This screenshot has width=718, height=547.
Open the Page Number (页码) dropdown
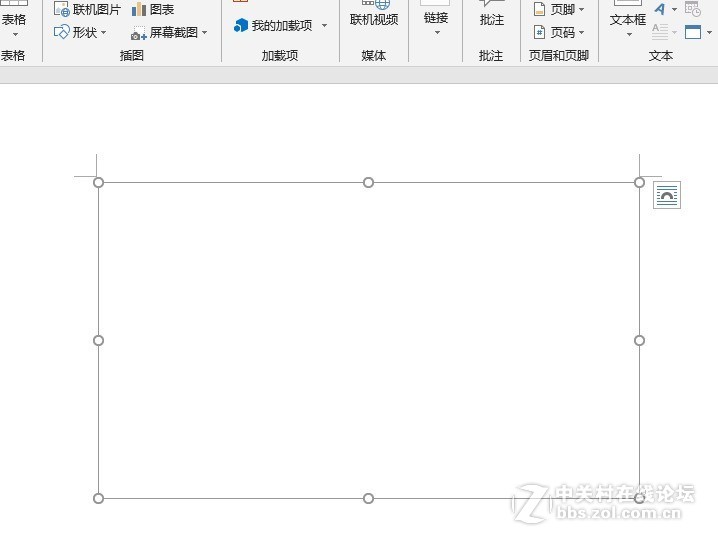tap(559, 32)
